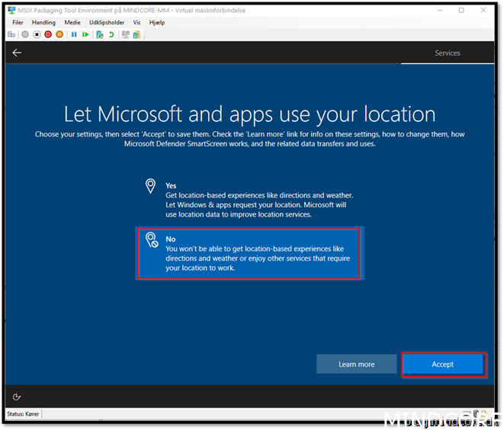Open the Medie menu
The height and width of the screenshot is (430, 504).
72,23
